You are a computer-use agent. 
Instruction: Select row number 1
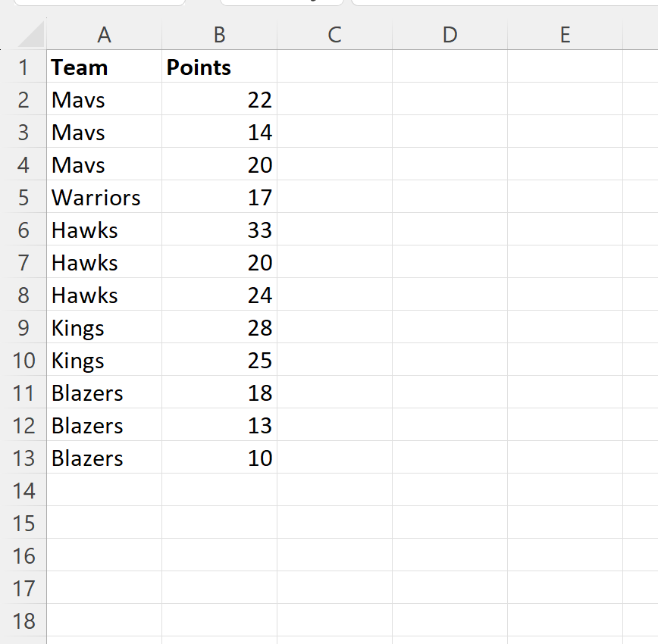click(23, 67)
